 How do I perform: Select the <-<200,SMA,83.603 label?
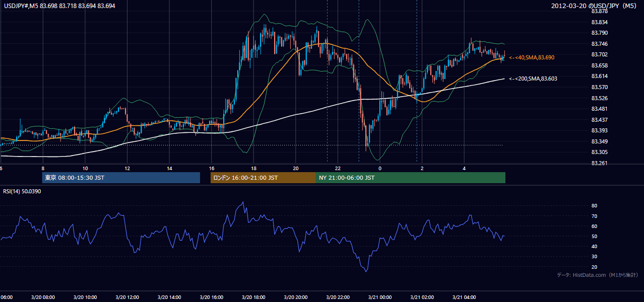[x=533, y=79]
